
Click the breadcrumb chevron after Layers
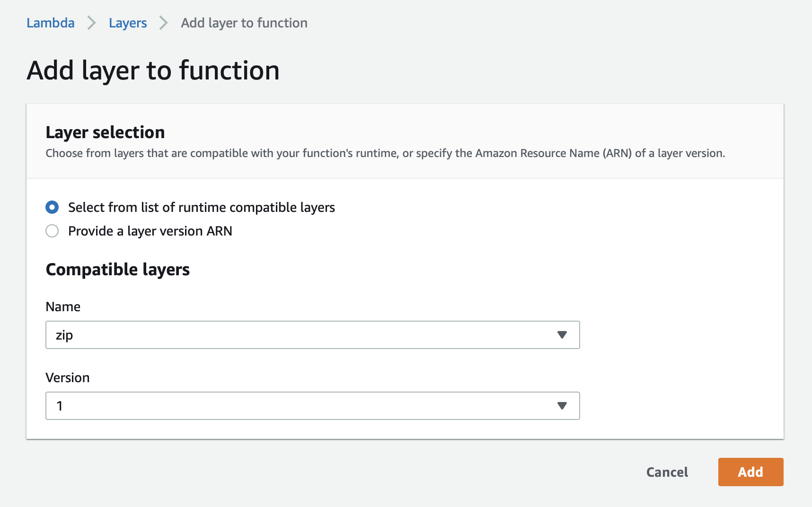(164, 23)
